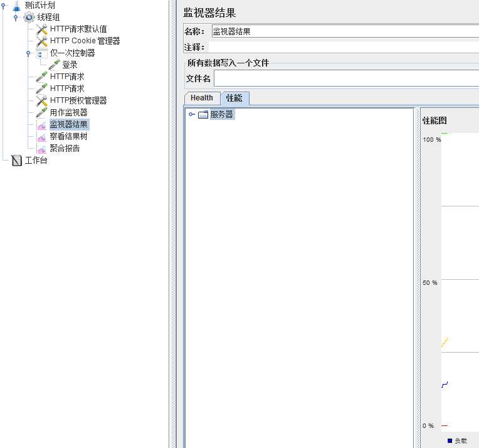479x448 pixels.
Task: Click the 文件名 input field
Action: pos(347,78)
